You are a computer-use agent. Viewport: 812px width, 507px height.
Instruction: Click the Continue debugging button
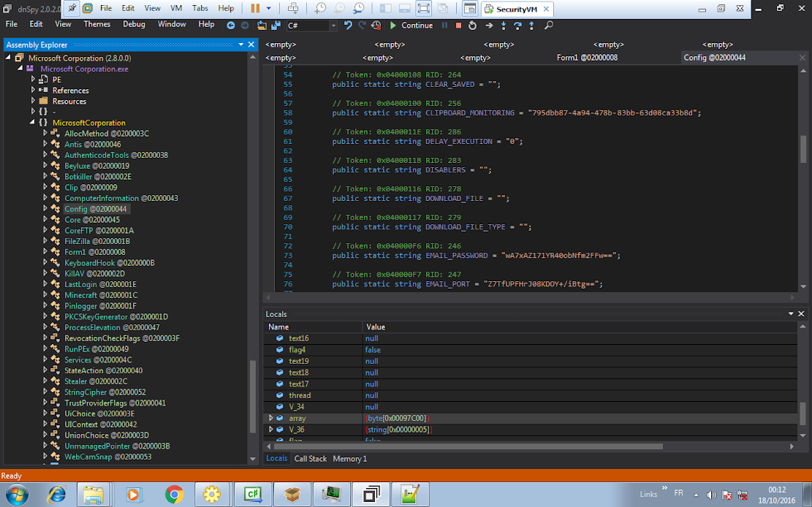tap(411, 25)
